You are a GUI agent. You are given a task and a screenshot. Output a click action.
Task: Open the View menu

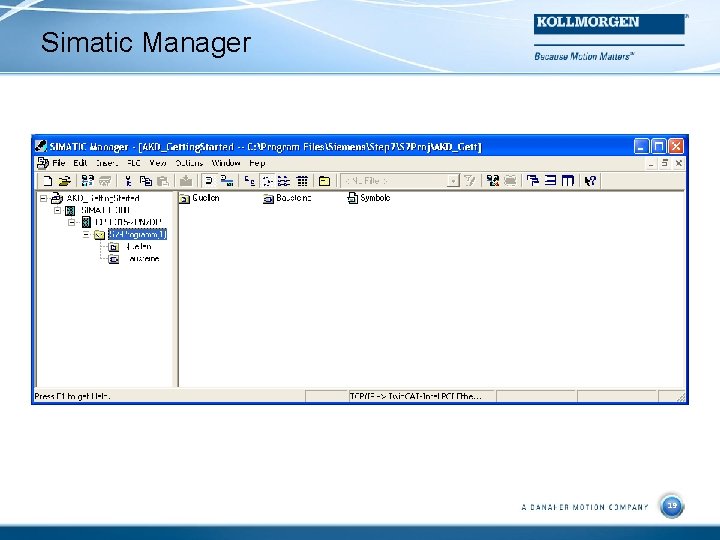pyautogui.click(x=158, y=163)
